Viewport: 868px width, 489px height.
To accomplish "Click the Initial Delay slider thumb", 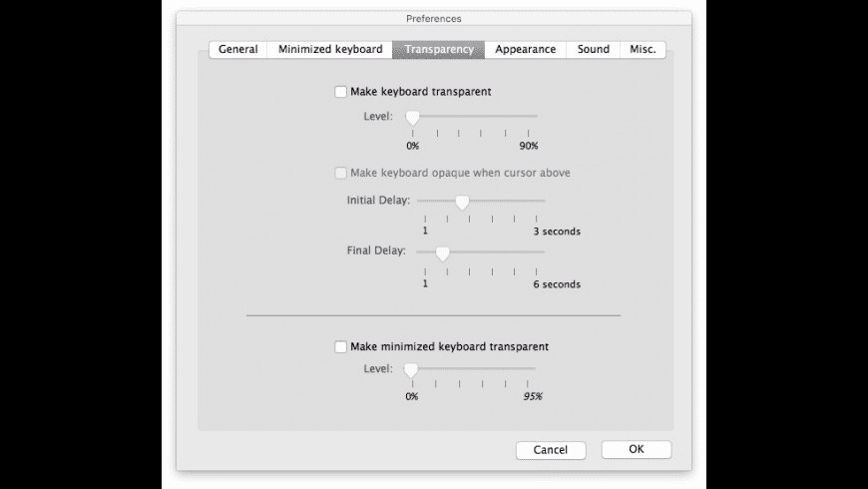I will pyautogui.click(x=462, y=202).
